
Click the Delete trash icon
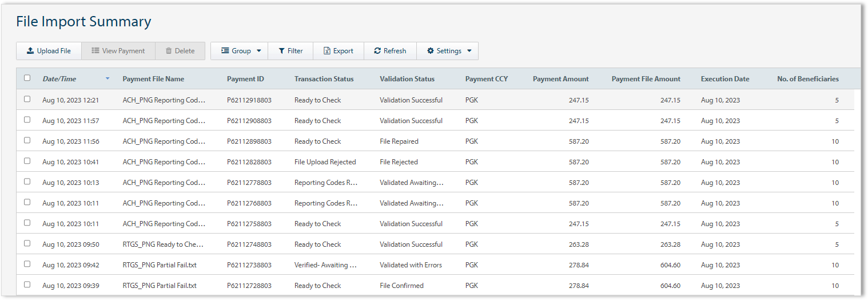point(169,51)
